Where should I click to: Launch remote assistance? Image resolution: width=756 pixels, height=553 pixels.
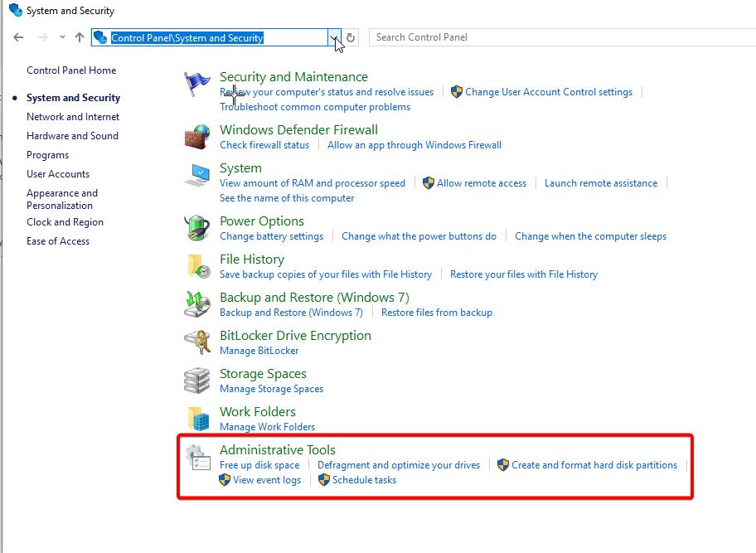(601, 182)
